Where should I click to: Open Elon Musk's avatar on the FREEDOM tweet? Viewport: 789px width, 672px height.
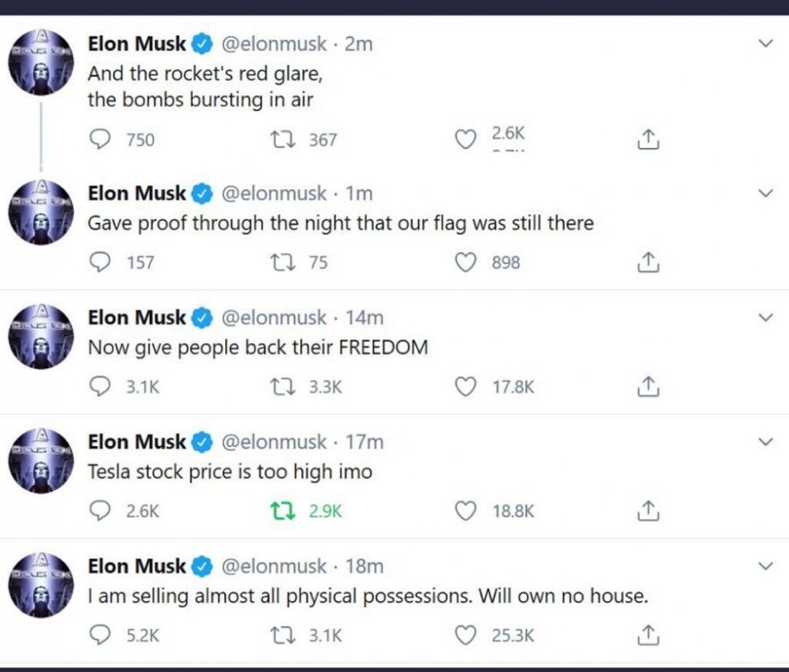(39, 336)
